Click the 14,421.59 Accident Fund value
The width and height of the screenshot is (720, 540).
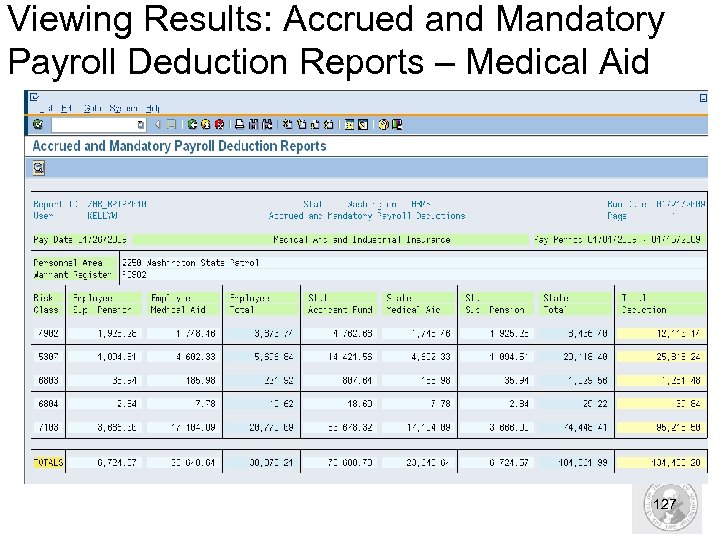(350, 356)
